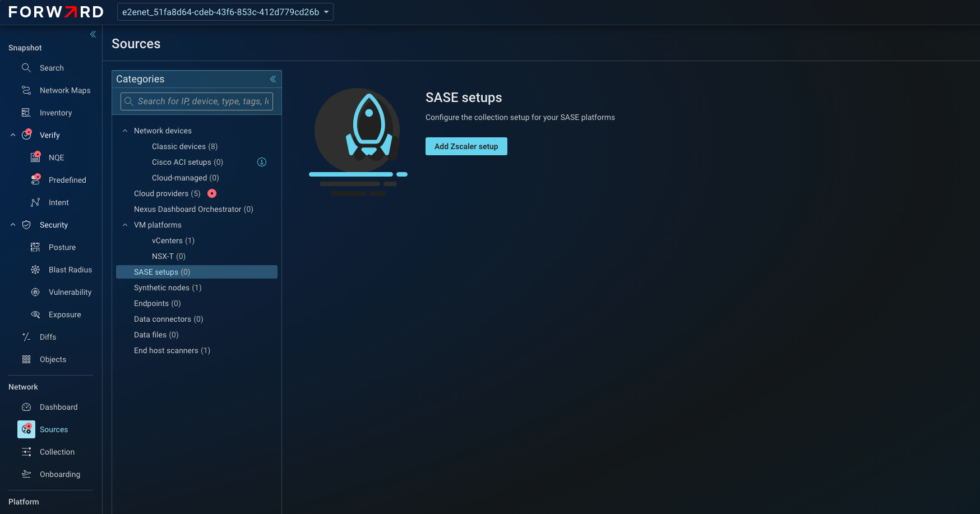Screen dimensions: 980x514
Task: Collapse the Network devices tree node
Action: pos(125,131)
